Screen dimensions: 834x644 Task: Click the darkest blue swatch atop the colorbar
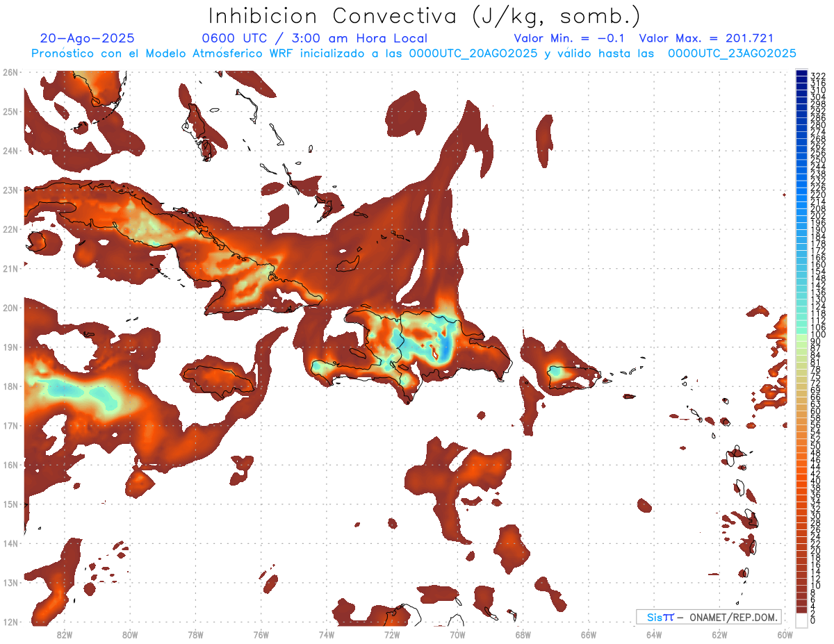pyautogui.click(x=802, y=74)
